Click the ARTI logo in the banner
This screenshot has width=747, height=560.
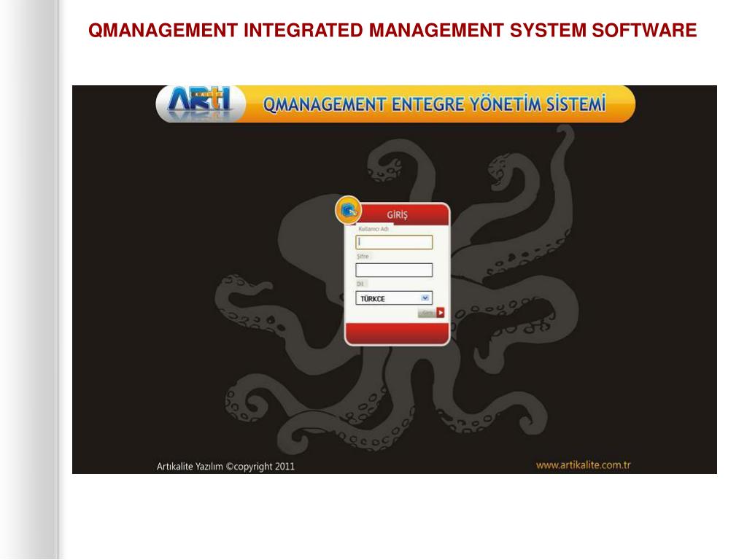200,104
